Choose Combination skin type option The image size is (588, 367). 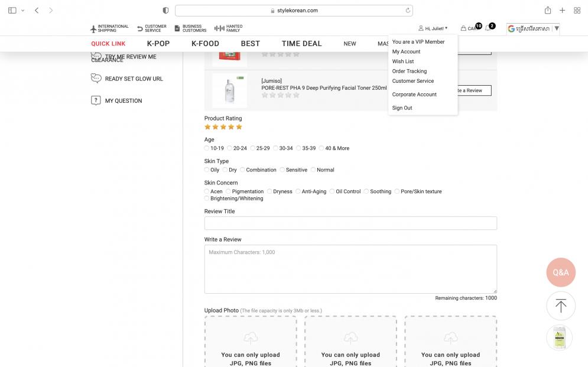tap(242, 170)
